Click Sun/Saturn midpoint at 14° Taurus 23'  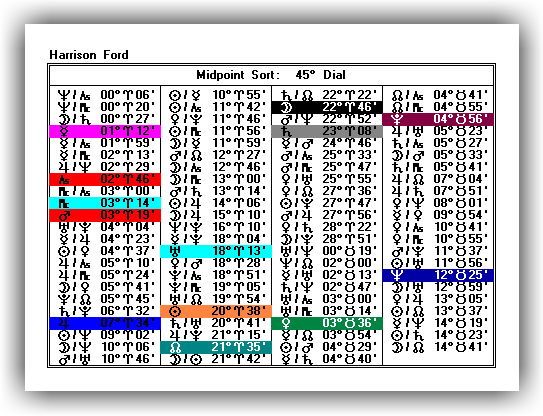439,335
